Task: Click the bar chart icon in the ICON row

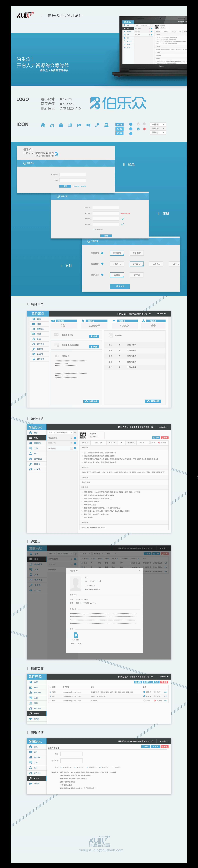Action: coord(70,125)
